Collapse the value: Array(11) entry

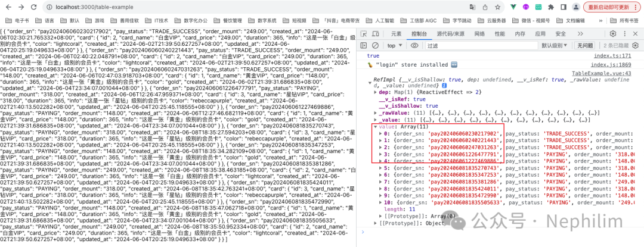point(375,127)
